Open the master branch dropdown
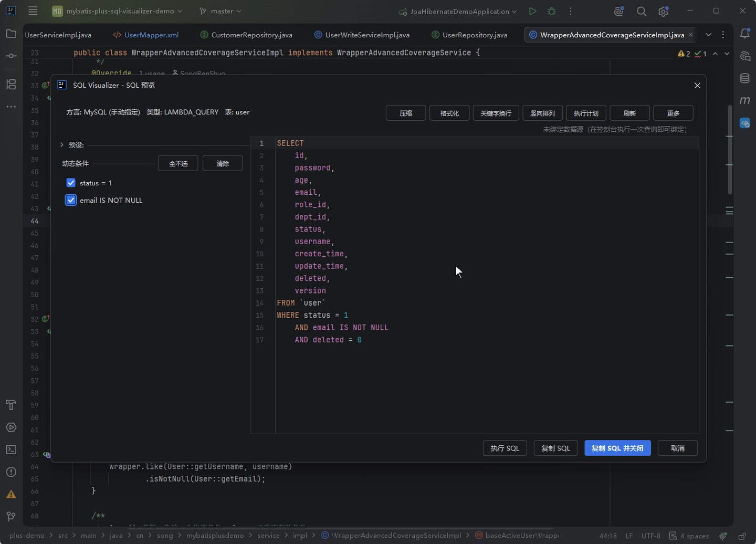 220,11
